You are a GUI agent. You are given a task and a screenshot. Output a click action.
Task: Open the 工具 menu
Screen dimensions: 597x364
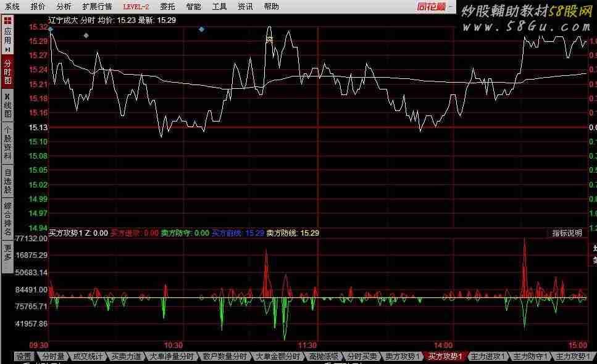[219, 6]
